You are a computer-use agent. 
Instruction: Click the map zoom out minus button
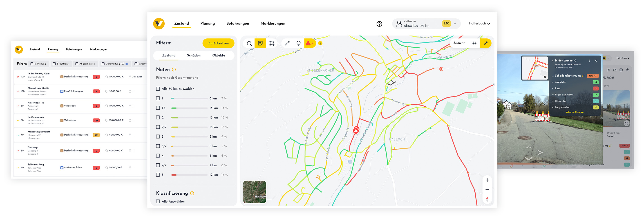(487, 189)
